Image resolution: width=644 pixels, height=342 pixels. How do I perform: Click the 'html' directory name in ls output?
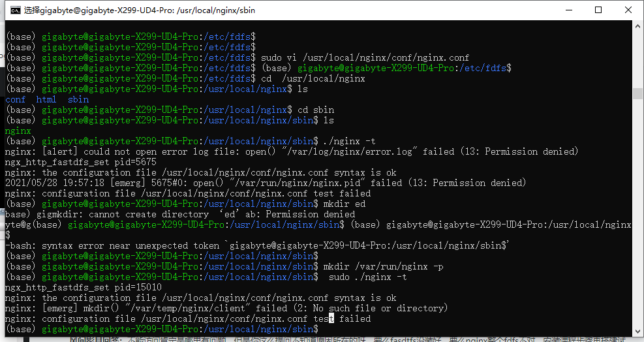point(46,99)
